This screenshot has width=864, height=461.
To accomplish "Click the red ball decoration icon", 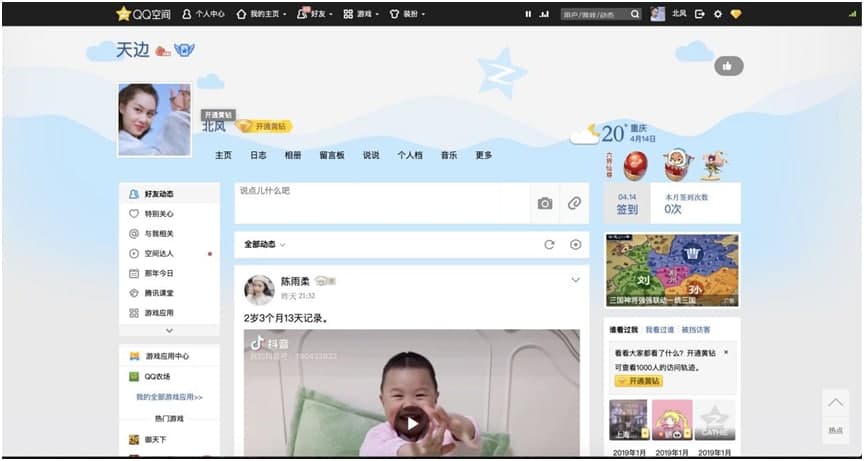I will (x=635, y=165).
